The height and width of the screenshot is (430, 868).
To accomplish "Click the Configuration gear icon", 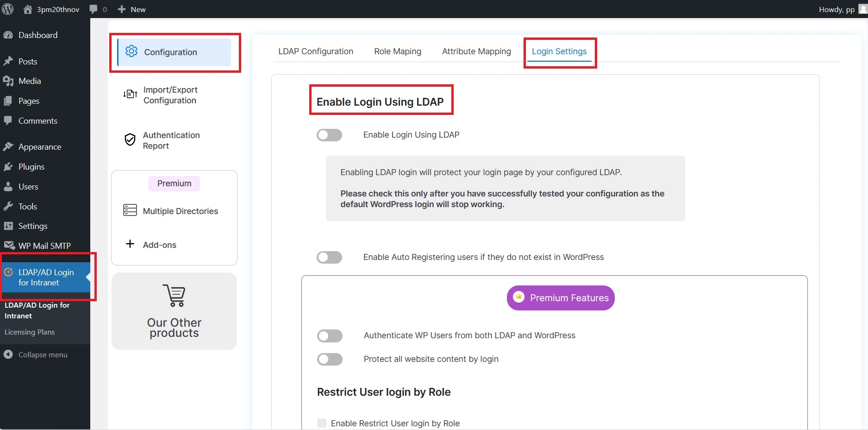I will [x=131, y=51].
